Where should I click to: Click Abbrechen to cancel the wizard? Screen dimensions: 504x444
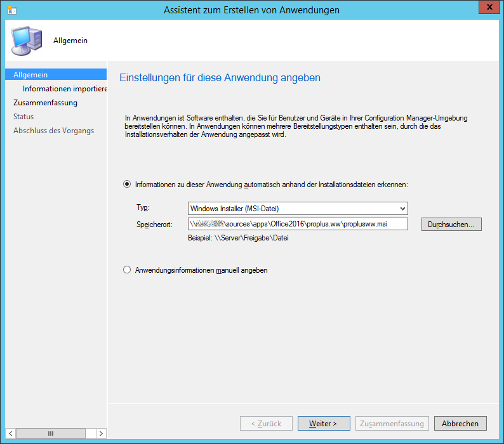click(x=460, y=423)
